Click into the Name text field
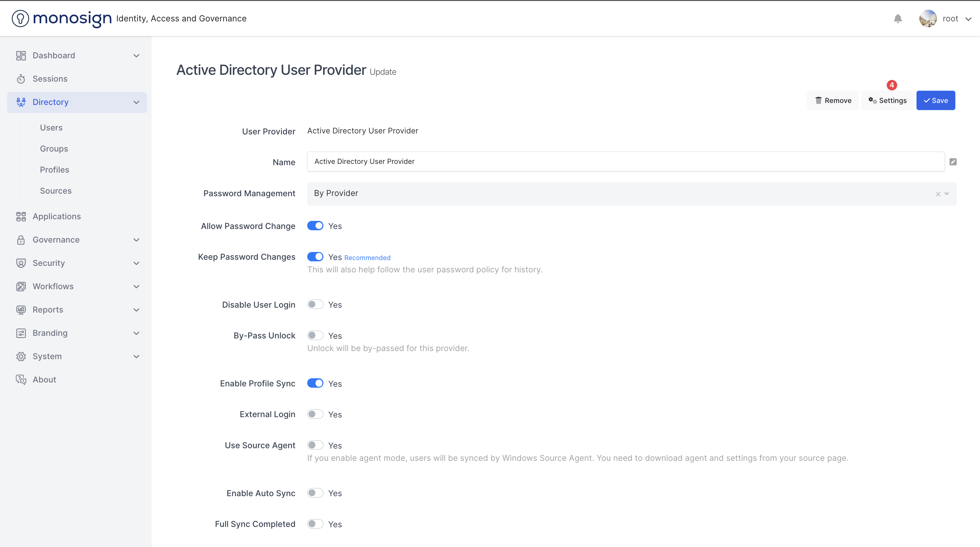980x547 pixels. [x=625, y=162]
